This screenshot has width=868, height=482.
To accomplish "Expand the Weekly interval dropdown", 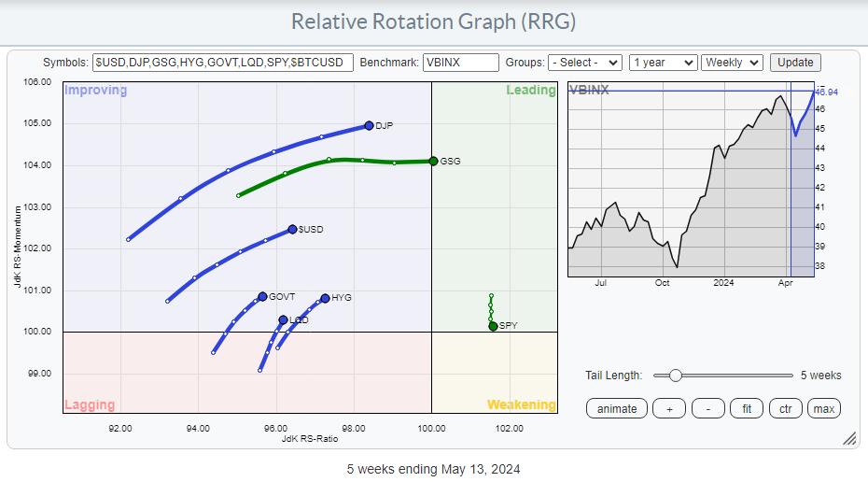I will 732,63.
